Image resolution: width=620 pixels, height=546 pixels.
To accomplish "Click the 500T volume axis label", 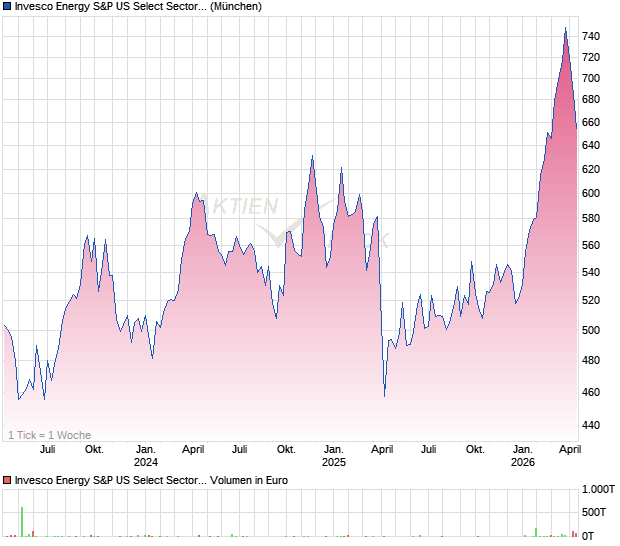I will coord(596,513).
